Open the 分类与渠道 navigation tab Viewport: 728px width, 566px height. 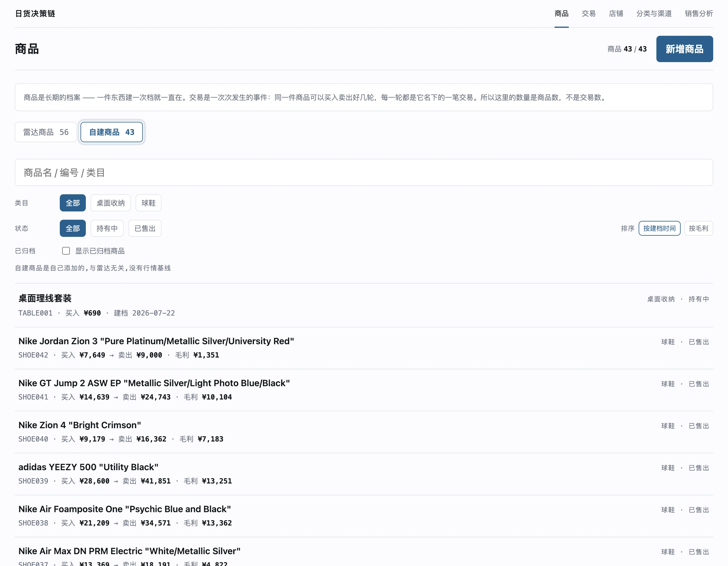pyautogui.click(x=654, y=14)
